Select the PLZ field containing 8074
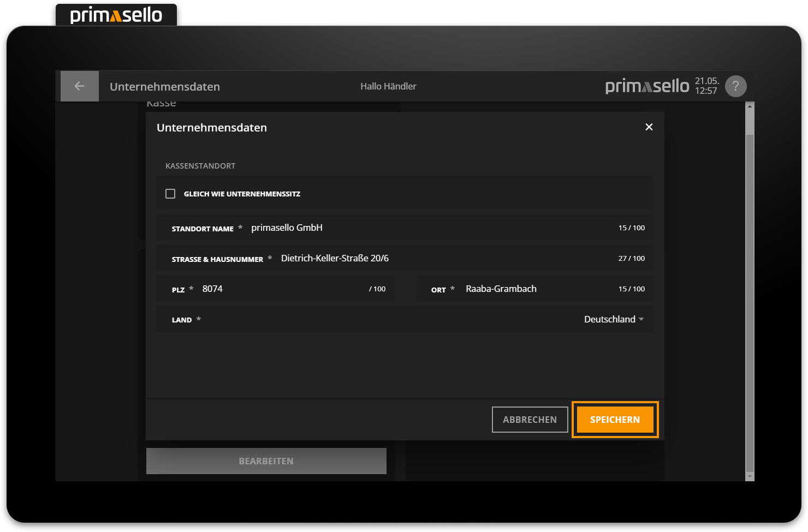The image size is (808, 532). click(x=273, y=289)
